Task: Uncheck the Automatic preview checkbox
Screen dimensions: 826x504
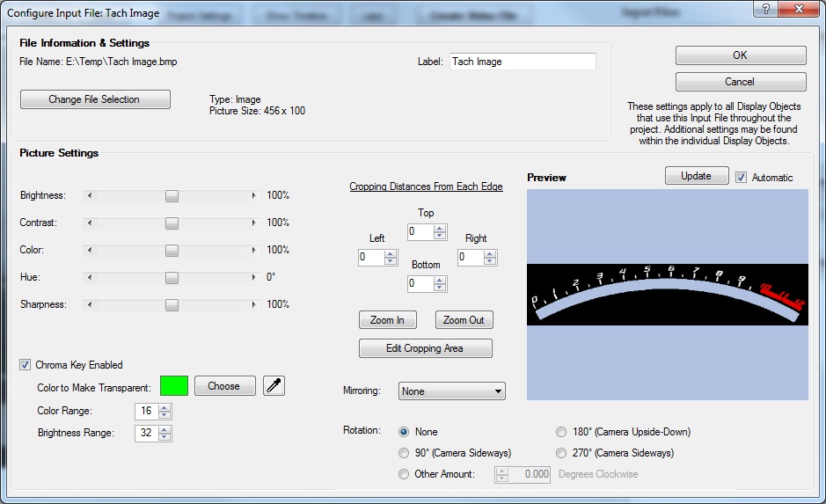Action: (742, 178)
